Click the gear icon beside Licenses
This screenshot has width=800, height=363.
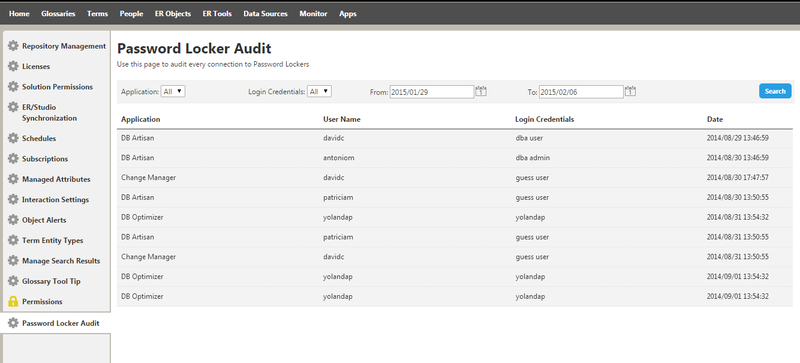point(13,66)
